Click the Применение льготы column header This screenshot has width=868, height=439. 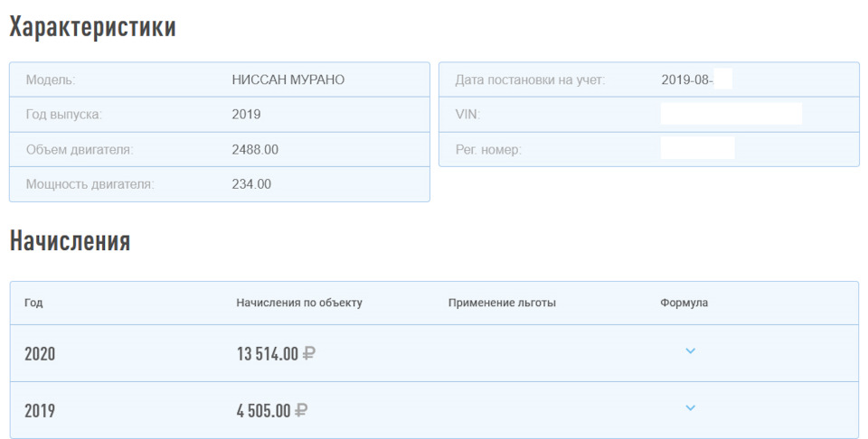[502, 303]
